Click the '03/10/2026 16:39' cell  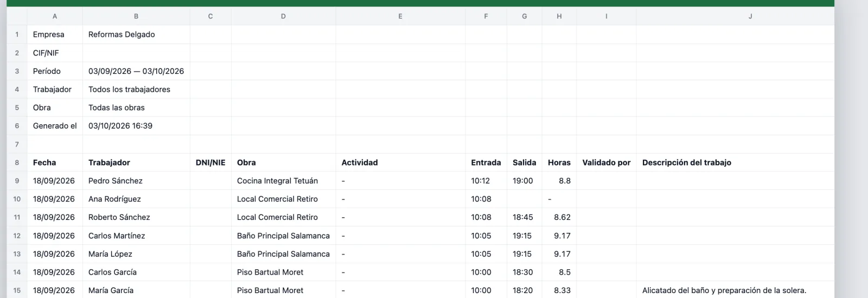pos(136,126)
